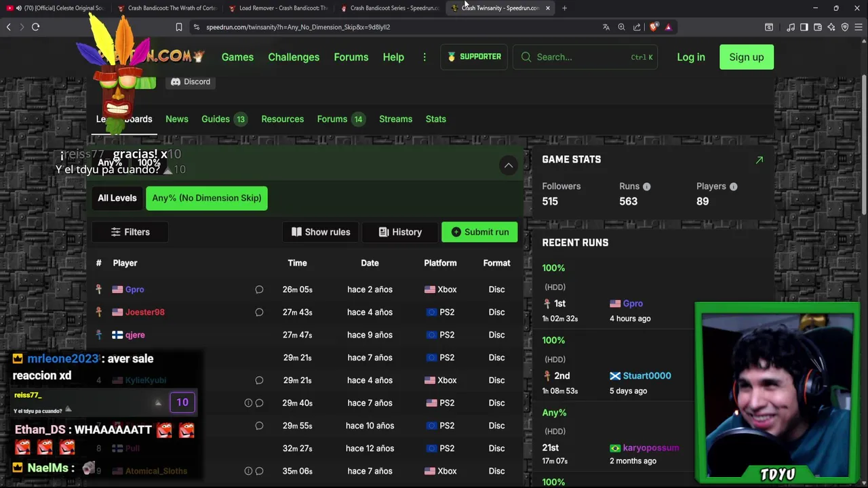
Task: Switch to the Load Remover browser tab
Action: (278, 8)
